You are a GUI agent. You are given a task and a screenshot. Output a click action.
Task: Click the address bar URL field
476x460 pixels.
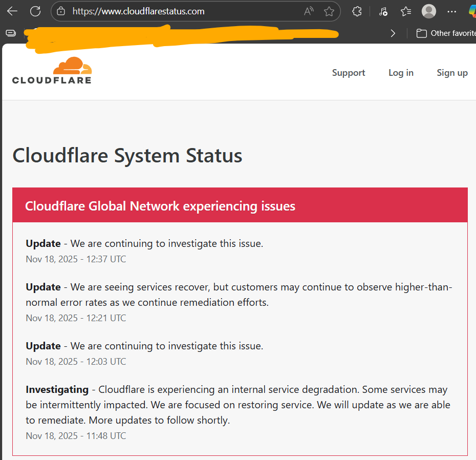(x=179, y=11)
